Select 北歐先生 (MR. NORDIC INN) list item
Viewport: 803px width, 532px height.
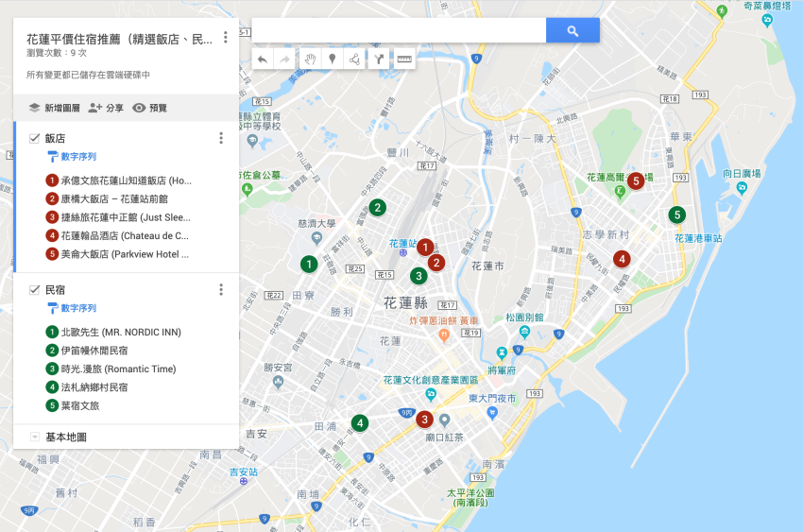click(x=113, y=333)
